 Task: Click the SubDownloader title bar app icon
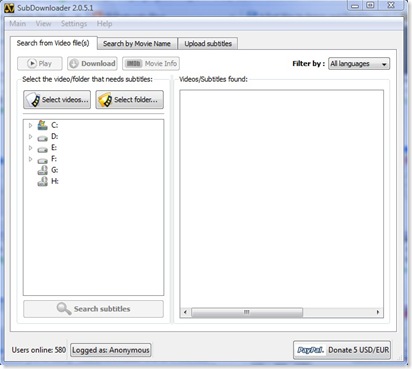[x=9, y=8]
